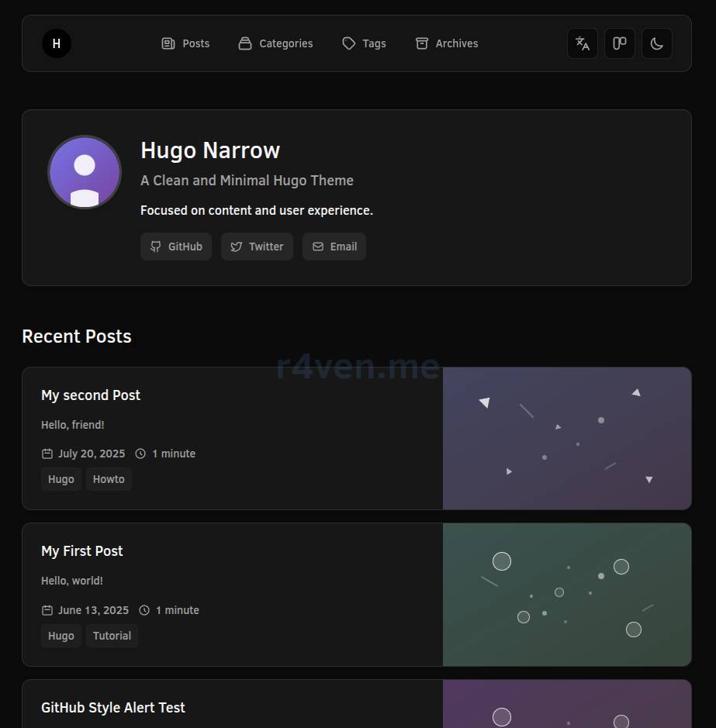Open the language translation switcher
This screenshot has height=728, width=716.
pyautogui.click(x=583, y=43)
